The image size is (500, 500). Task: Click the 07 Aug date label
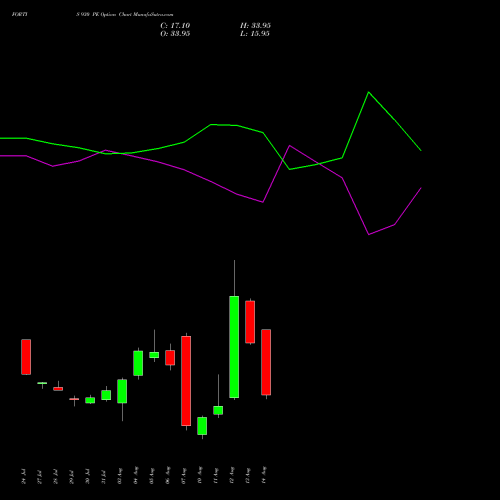(x=183, y=475)
